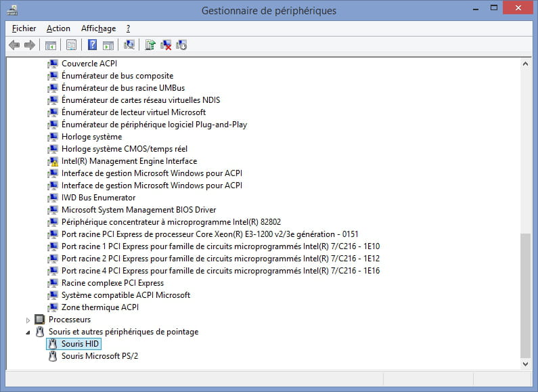Select the Processeurs label

(70, 320)
